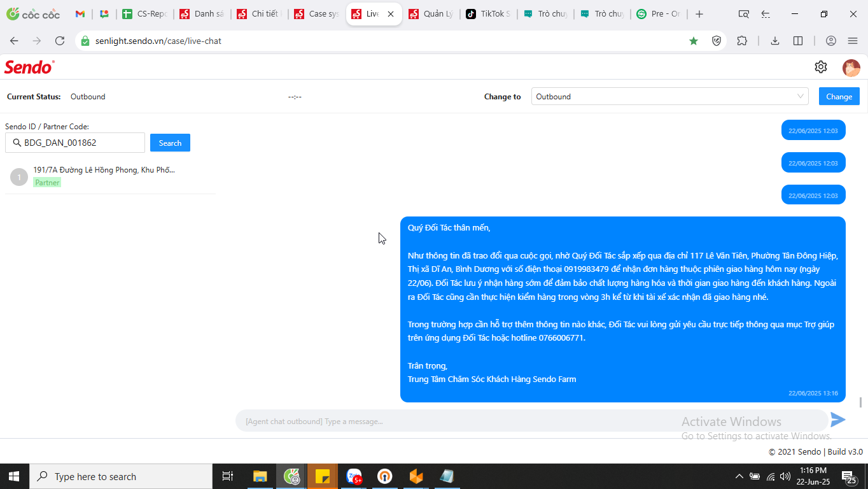Screen dimensions: 868x489
Task: Switch to the Quản Lý tab
Action: (431, 14)
